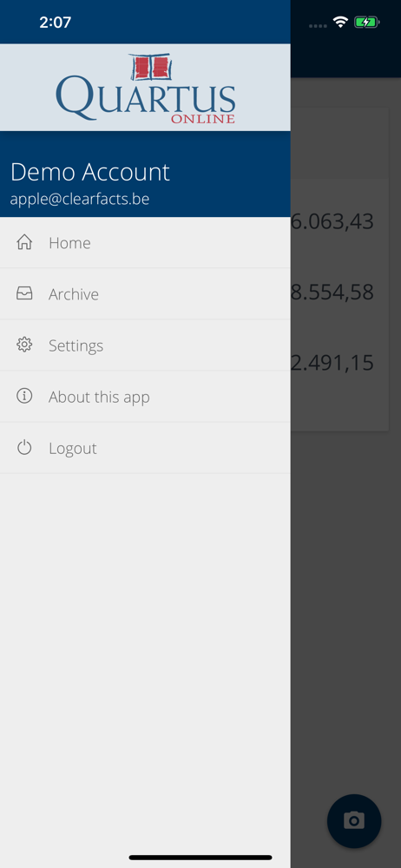Tap the battery charging icon
Image resolution: width=401 pixels, height=868 pixels.
(x=366, y=23)
